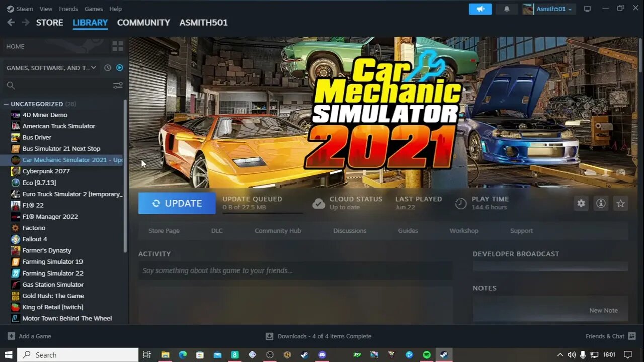
Task: Open Discord from the taskbar
Action: (322, 355)
